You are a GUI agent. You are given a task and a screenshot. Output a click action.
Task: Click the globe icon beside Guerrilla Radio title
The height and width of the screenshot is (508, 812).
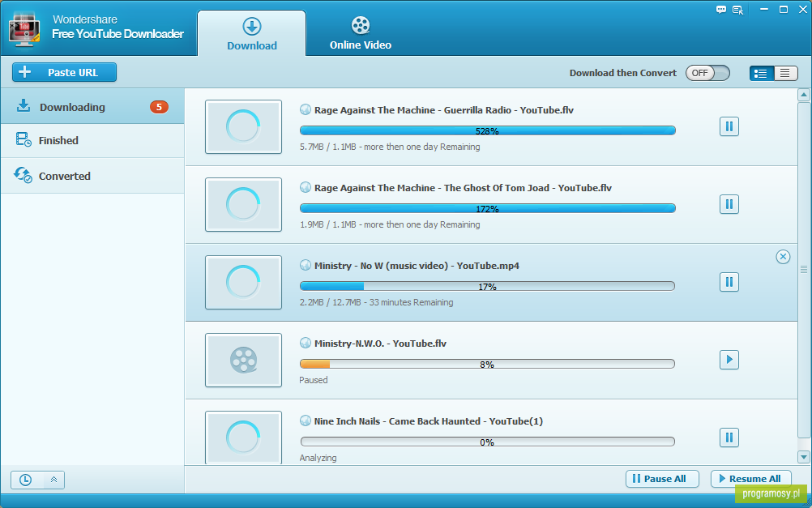click(x=306, y=109)
